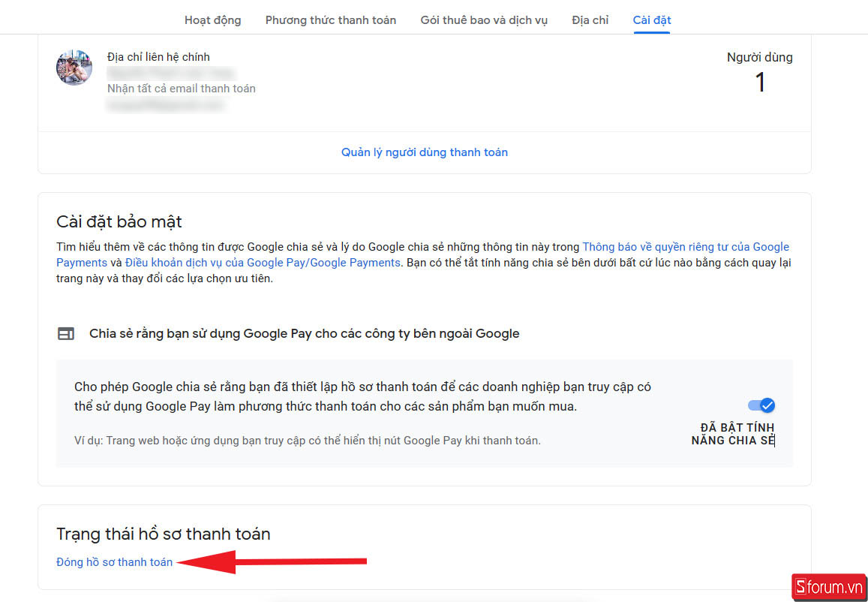The image size is (868, 602).
Task: Click the Nhận tất cả email thanh toán text
Action: (x=182, y=89)
